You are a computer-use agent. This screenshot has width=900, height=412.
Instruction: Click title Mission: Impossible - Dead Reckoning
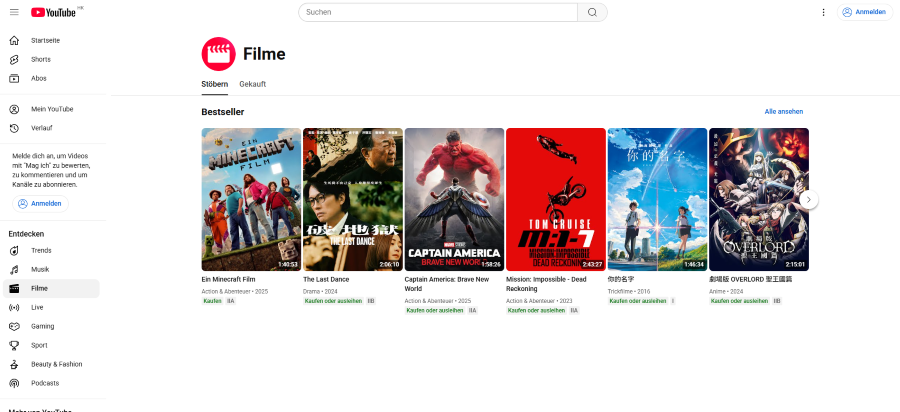click(546, 284)
